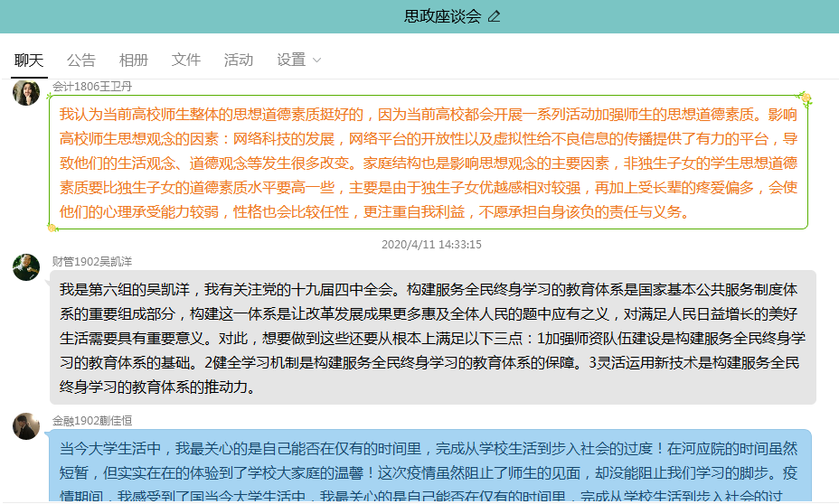Open the 公告 tab
Image resolution: width=839 pixels, height=504 pixels.
[81, 60]
